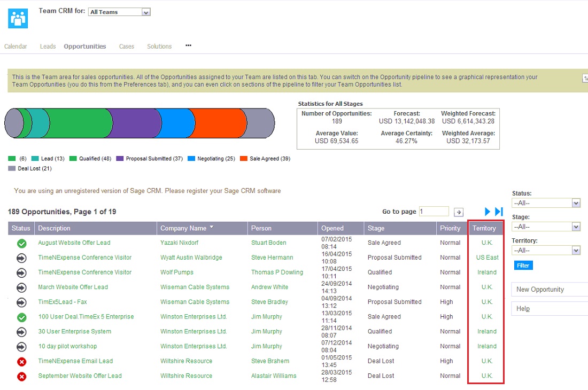Click the US East territory link
The image size is (588, 390).
pos(487,258)
